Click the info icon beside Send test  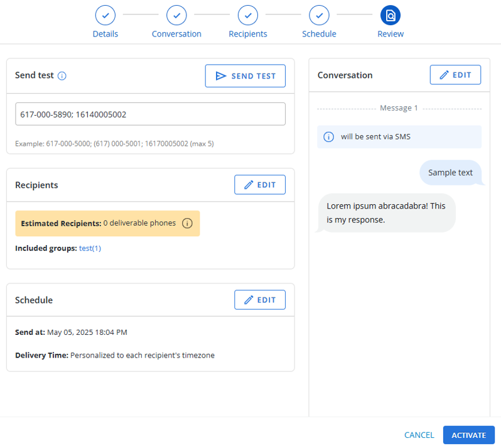(62, 76)
